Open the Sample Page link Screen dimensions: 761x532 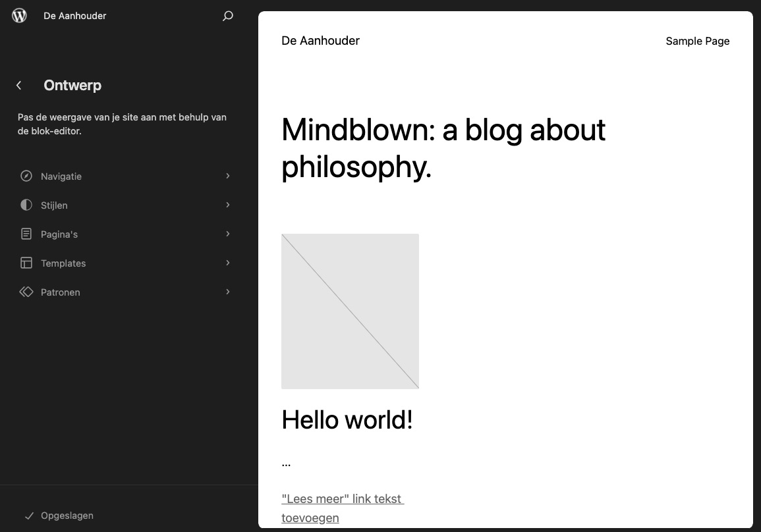pos(698,41)
